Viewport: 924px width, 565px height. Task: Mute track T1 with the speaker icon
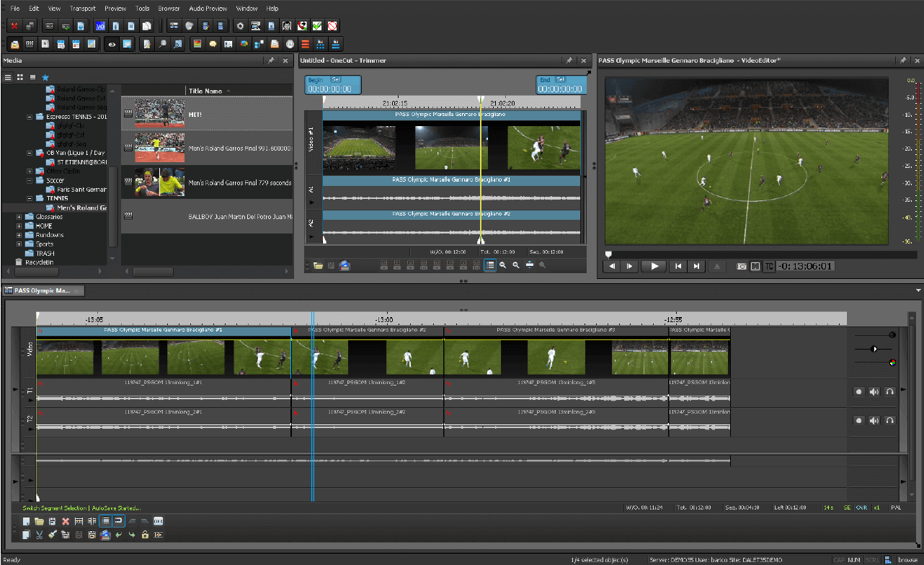coord(874,392)
